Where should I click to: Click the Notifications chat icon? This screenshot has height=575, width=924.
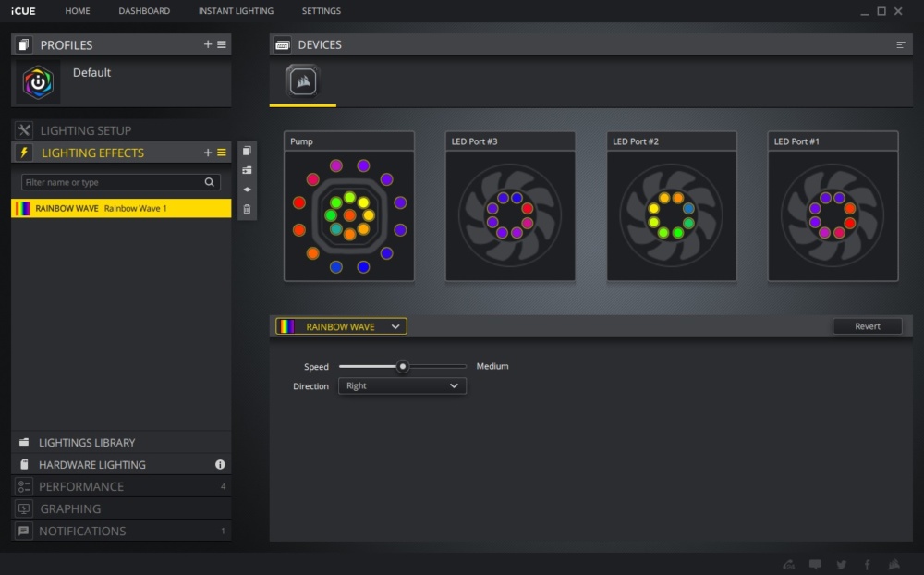(x=24, y=531)
